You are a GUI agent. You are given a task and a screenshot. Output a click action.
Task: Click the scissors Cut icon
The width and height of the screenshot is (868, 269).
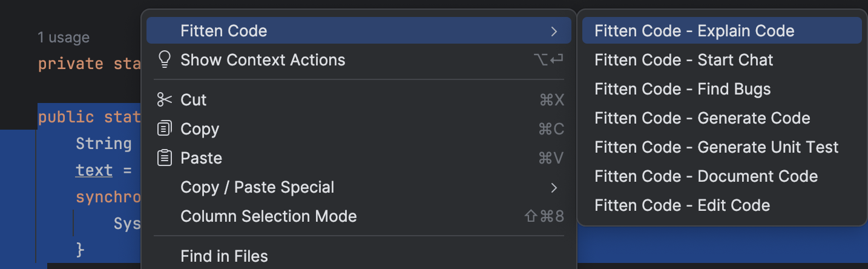(164, 99)
